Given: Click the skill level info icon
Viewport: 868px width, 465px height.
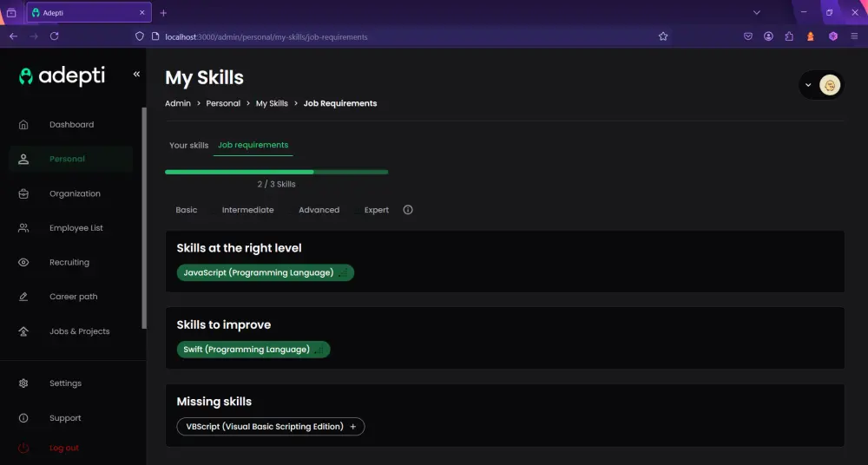Looking at the screenshot, I should pos(408,210).
